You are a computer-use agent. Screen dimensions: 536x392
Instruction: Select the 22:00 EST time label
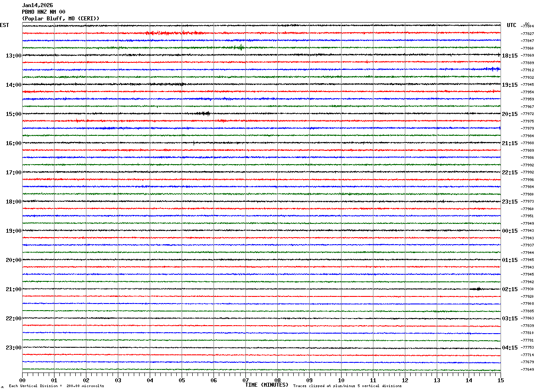tap(14, 319)
